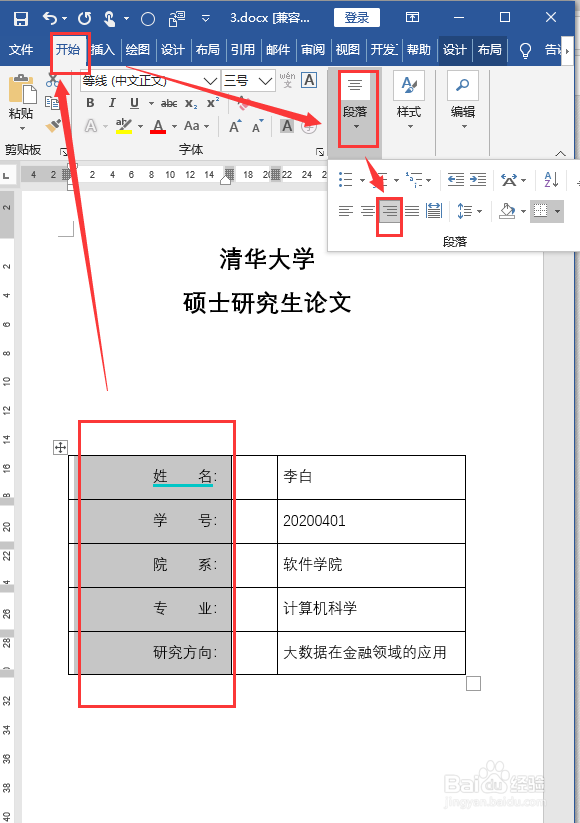Sort with the A-Z icon

(x=551, y=180)
